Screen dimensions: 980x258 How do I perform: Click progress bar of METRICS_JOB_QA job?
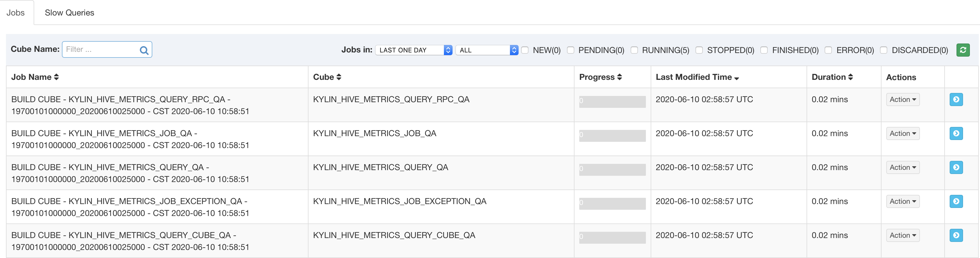[612, 135]
